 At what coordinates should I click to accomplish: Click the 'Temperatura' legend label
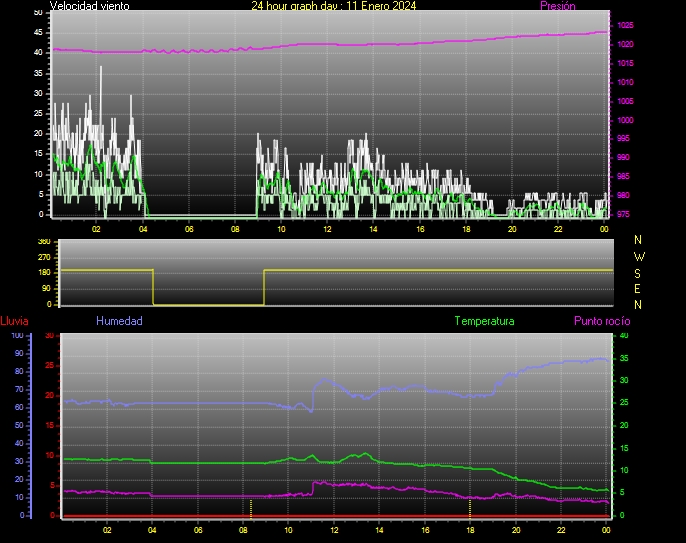tap(484, 321)
